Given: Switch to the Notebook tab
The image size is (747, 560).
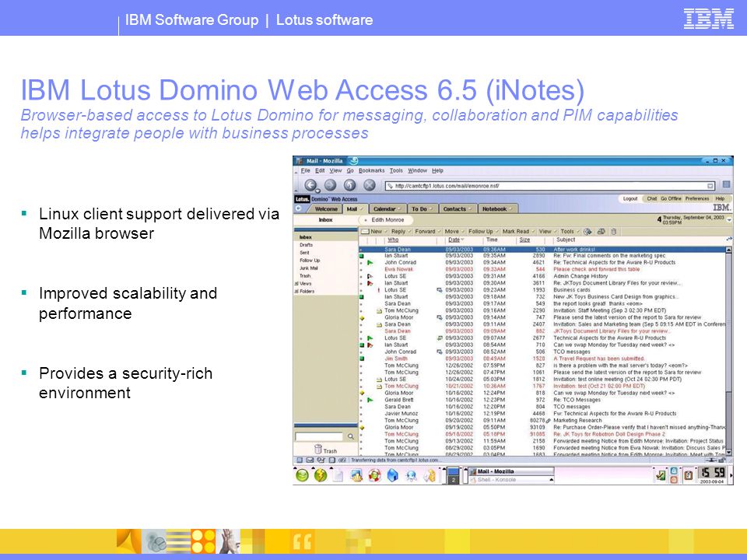Looking at the screenshot, I should 497,208.
